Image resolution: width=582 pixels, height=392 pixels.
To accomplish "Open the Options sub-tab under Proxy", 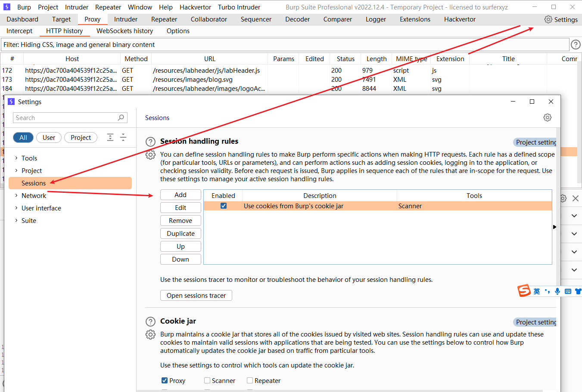I will pos(178,31).
